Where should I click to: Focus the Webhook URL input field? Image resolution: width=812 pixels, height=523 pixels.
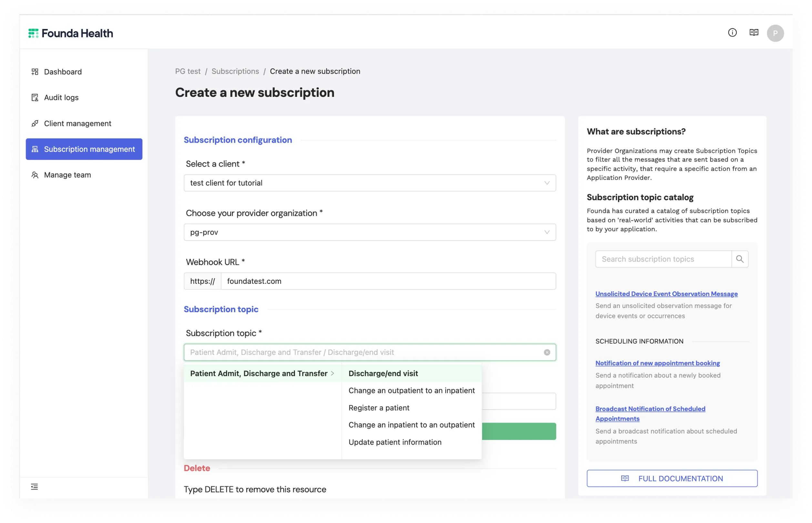point(388,281)
